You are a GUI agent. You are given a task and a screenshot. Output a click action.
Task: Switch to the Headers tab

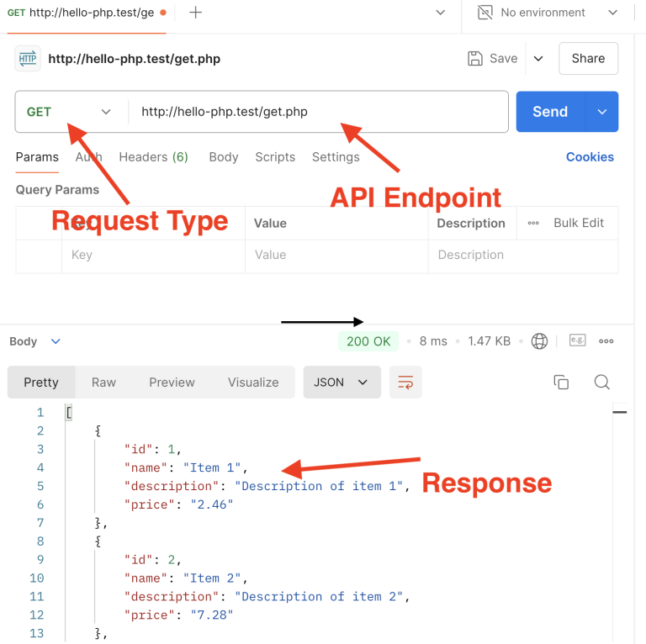tap(153, 157)
